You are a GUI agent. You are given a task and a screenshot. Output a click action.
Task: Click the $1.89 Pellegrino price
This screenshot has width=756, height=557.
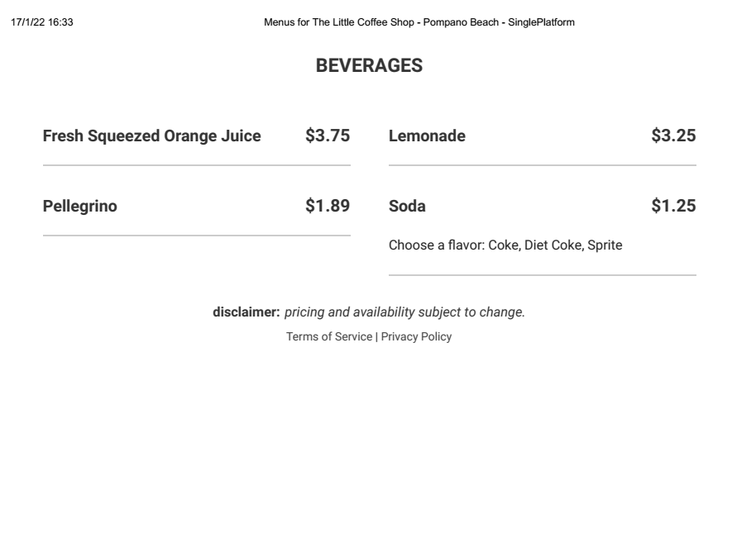[x=328, y=207]
